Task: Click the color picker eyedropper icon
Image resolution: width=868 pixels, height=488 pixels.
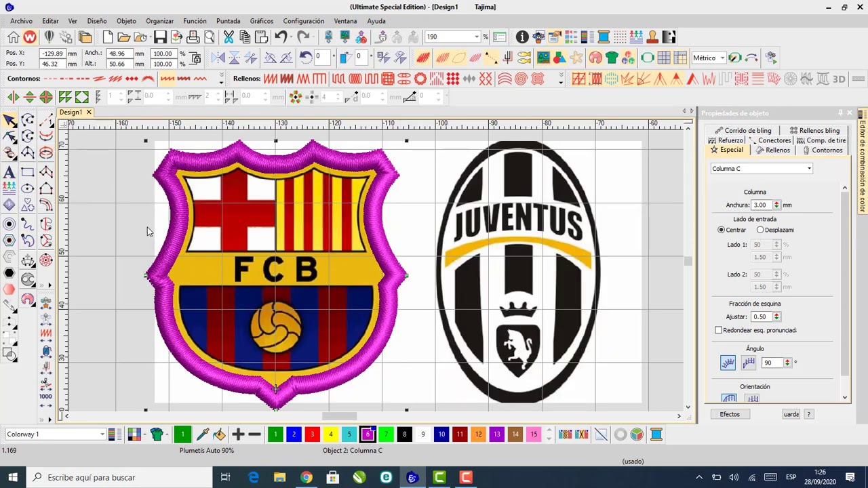Action: 202,434
